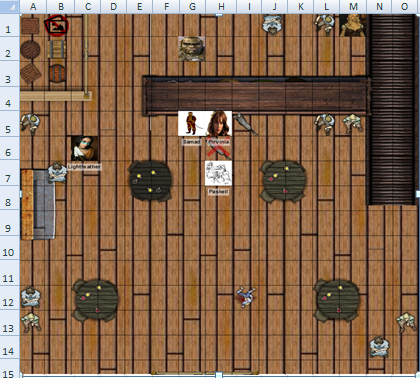Select column D header
The width and height of the screenshot is (420, 378).
(113, 6)
